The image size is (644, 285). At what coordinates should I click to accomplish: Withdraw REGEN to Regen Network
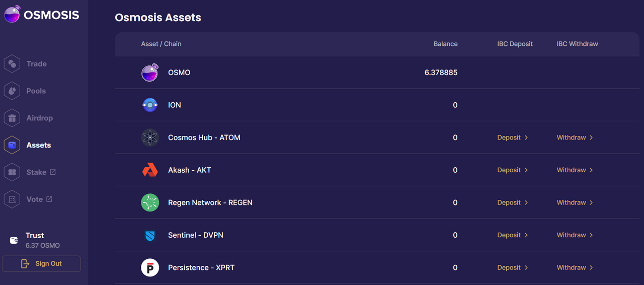(x=575, y=202)
